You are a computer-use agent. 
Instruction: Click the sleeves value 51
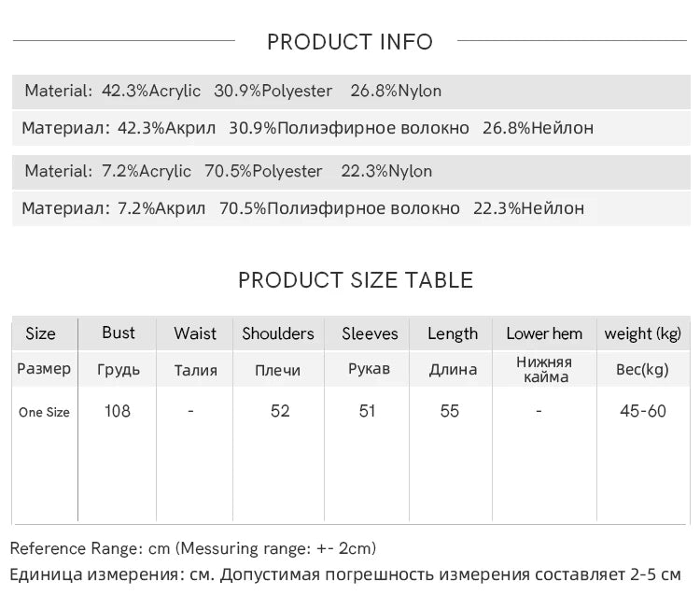click(x=367, y=411)
